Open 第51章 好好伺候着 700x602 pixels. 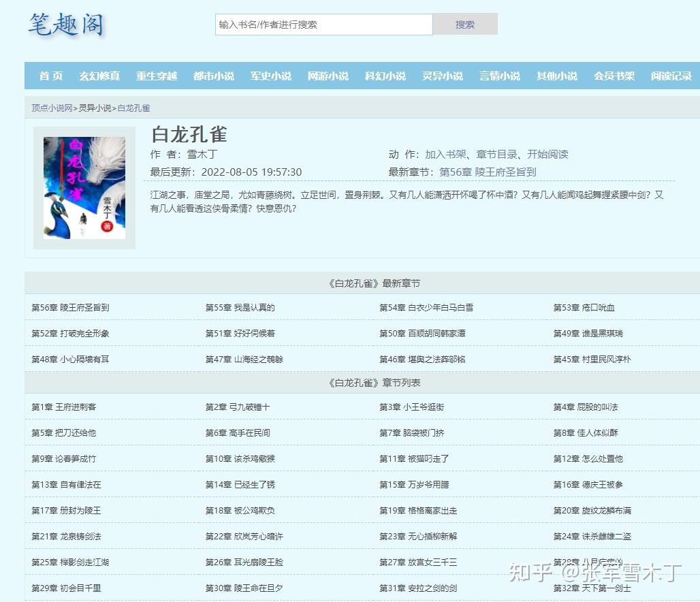[x=240, y=334]
